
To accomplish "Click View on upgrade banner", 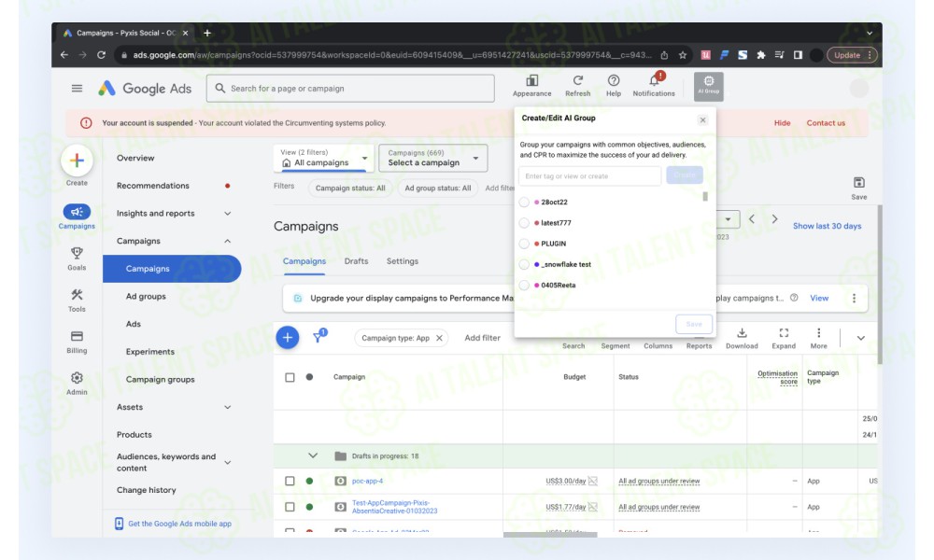I will click(819, 298).
